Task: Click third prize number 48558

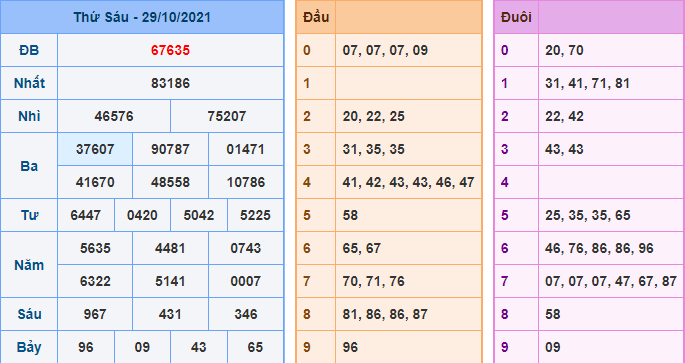Action: (170, 182)
